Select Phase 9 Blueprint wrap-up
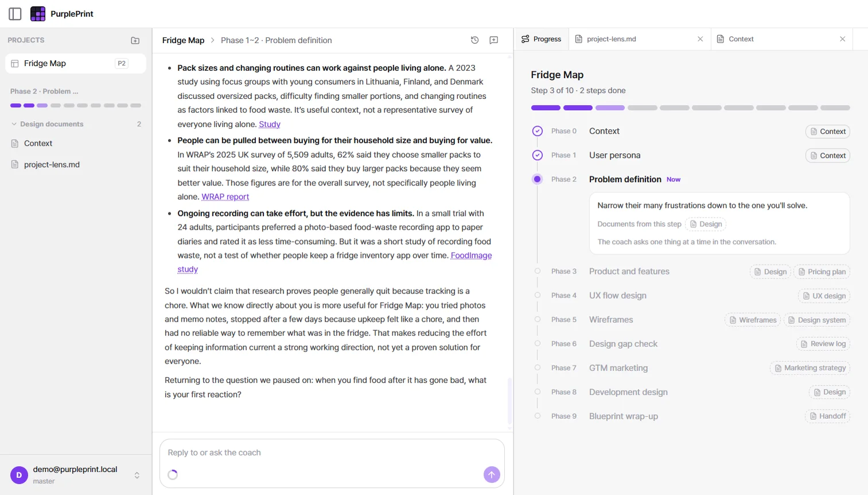The image size is (868, 495). click(x=623, y=416)
